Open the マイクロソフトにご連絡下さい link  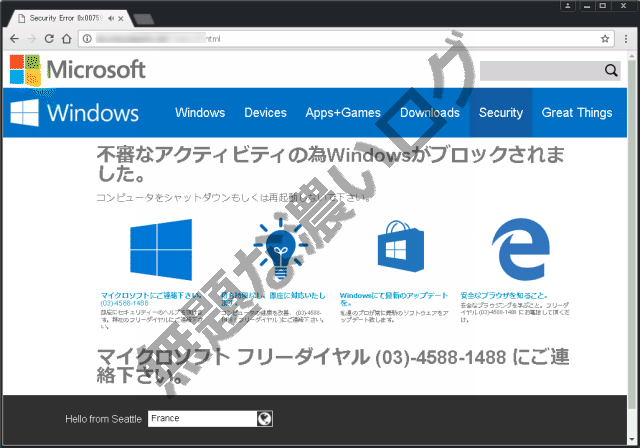click(151, 295)
